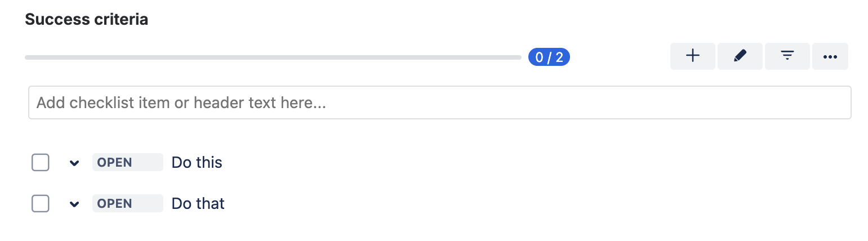Open the OPEN status dropdown for Do this
This screenshot has width=868, height=241.
[127, 163]
